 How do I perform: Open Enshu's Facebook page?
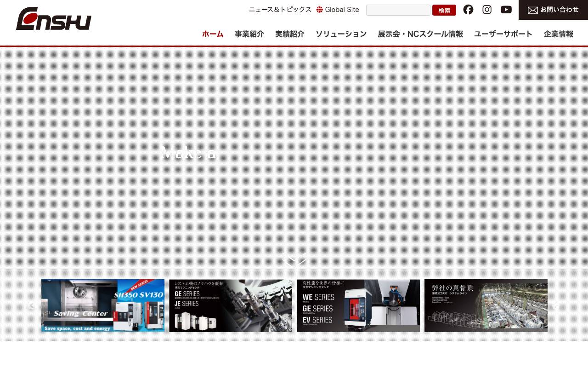click(x=468, y=10)
